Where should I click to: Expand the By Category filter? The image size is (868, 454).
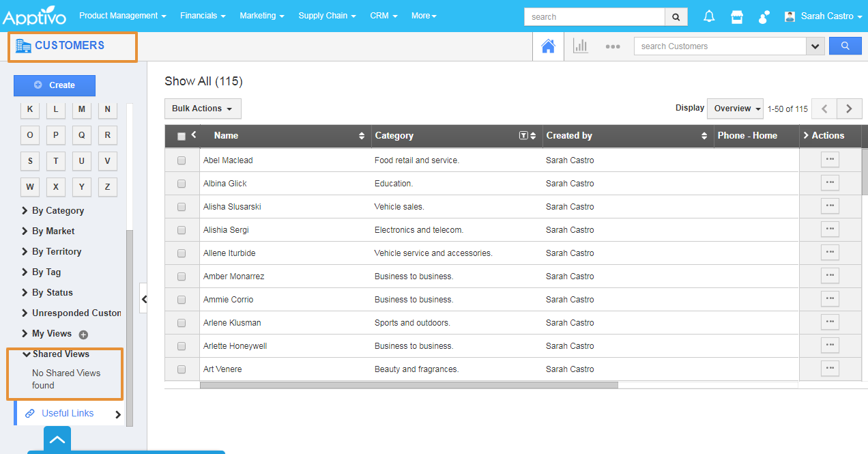click(57, 211)
